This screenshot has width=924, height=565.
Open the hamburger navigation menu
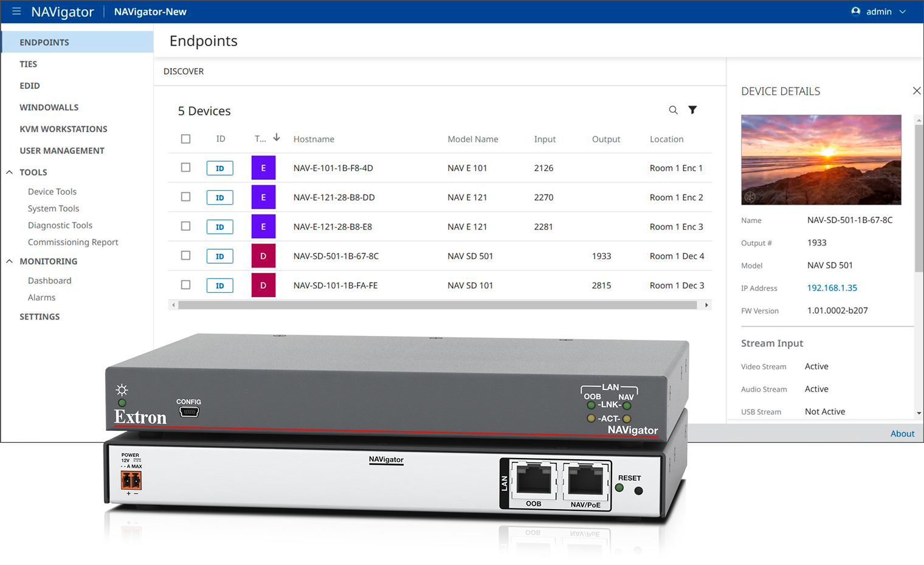pyautogui.click(x=16, y=11)
